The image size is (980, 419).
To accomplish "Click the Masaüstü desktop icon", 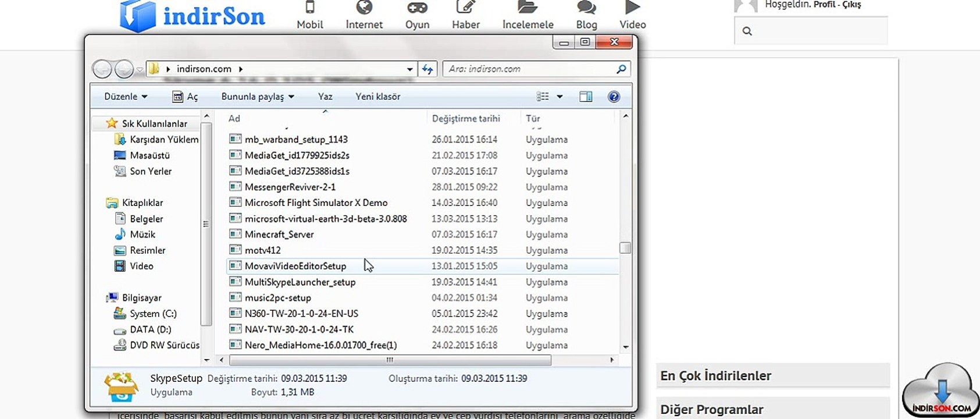I will 120,155.
